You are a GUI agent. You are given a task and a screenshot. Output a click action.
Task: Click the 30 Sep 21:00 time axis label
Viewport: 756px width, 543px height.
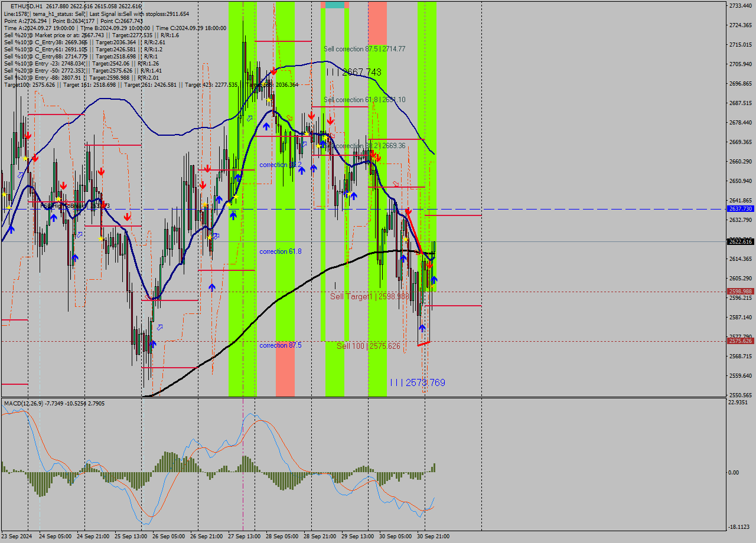[x=432, y=536]
